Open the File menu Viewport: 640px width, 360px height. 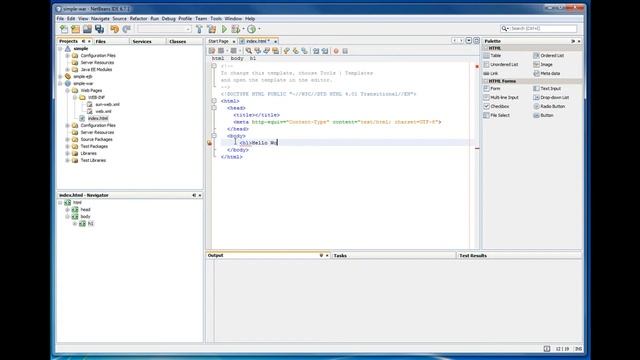tap(60, 19)
